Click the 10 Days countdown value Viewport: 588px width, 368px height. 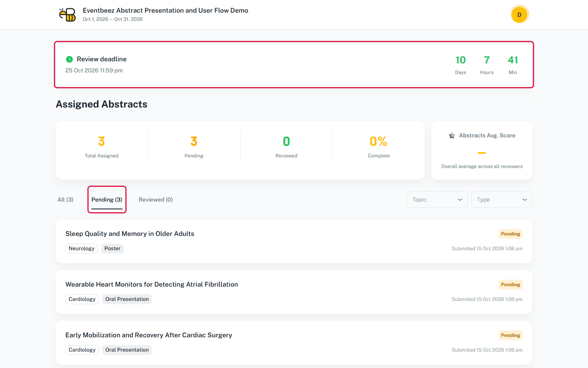[461, 60]
